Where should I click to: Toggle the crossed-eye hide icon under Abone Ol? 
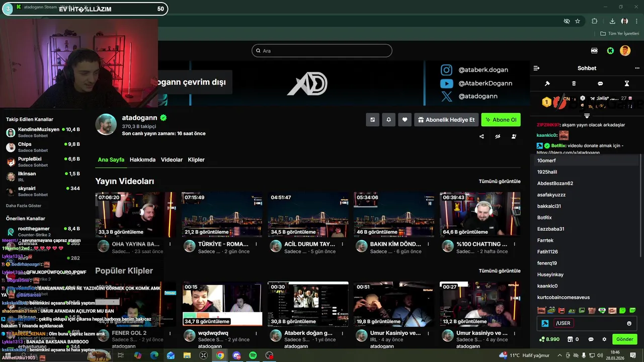click(498, 136)
